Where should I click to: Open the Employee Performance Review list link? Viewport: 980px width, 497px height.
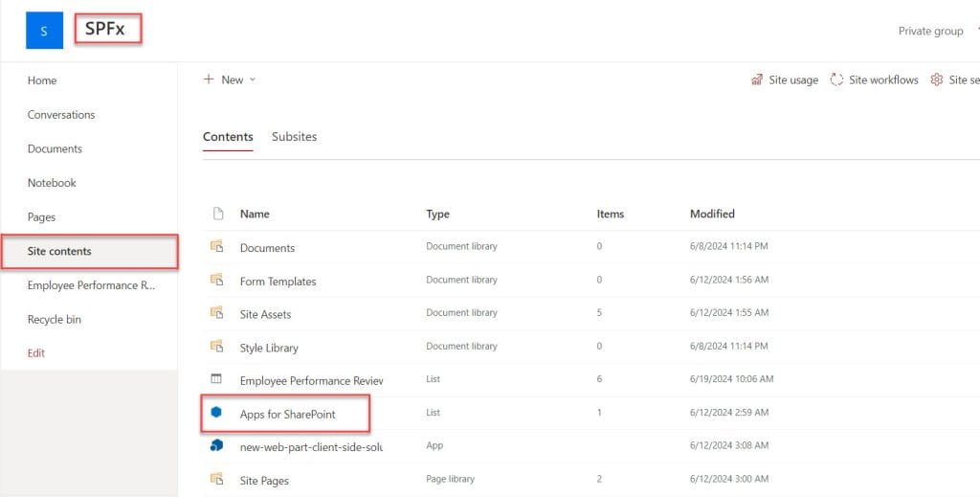click(311, 381)
